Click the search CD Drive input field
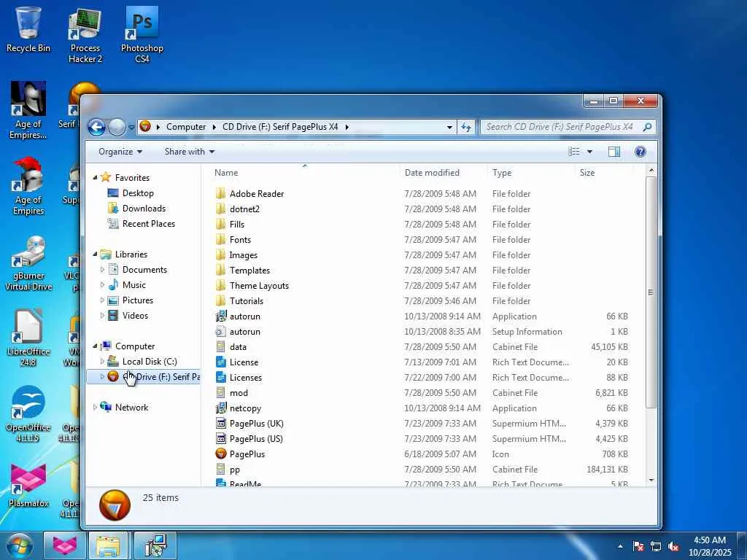747x560 pixels. pyautogui.click(x=560, y=127)
